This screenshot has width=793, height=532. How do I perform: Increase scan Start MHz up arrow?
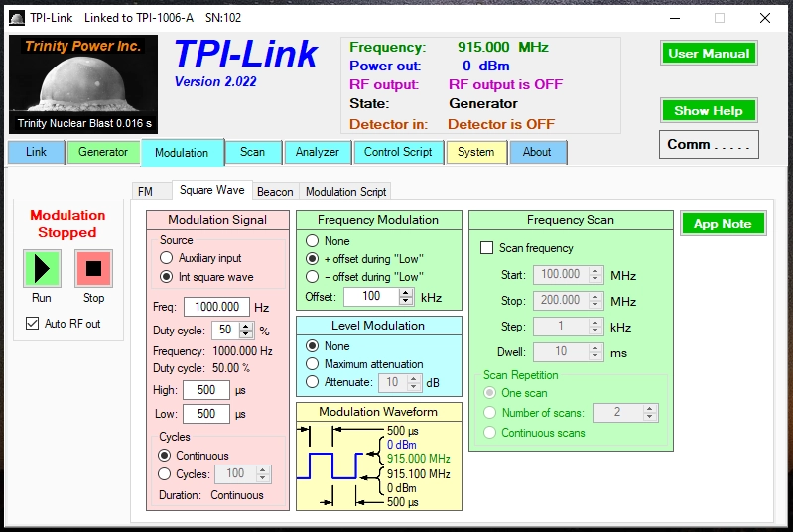[595, 271]
